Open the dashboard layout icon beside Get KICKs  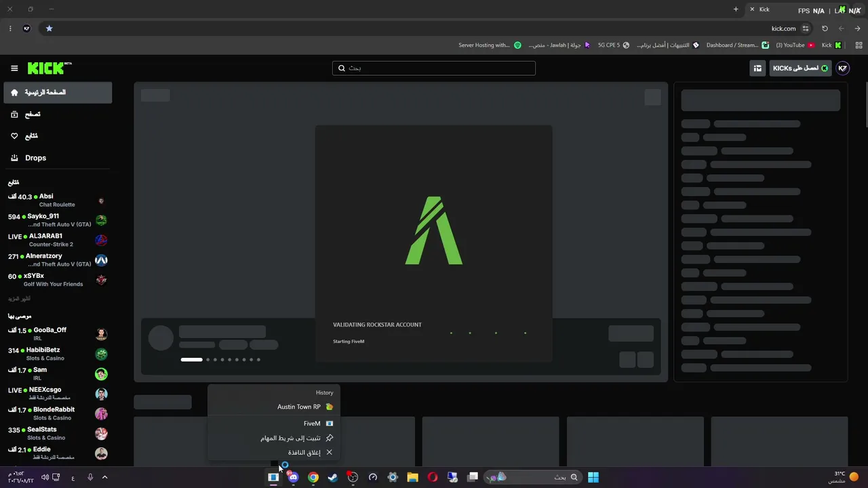point(757,68)
